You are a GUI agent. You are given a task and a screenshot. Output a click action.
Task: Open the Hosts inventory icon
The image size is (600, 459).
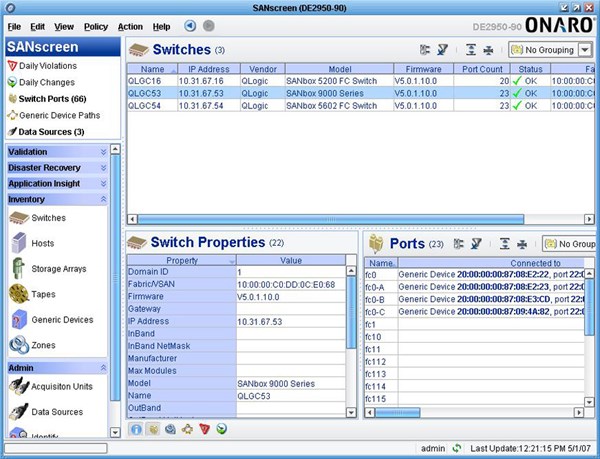(19, 243)
